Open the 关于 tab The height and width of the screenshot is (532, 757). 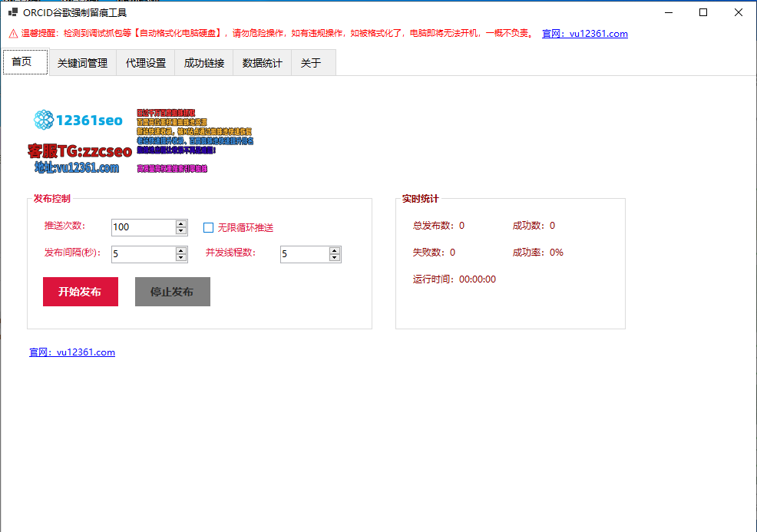pyautogui.click(x=311, y=63)
